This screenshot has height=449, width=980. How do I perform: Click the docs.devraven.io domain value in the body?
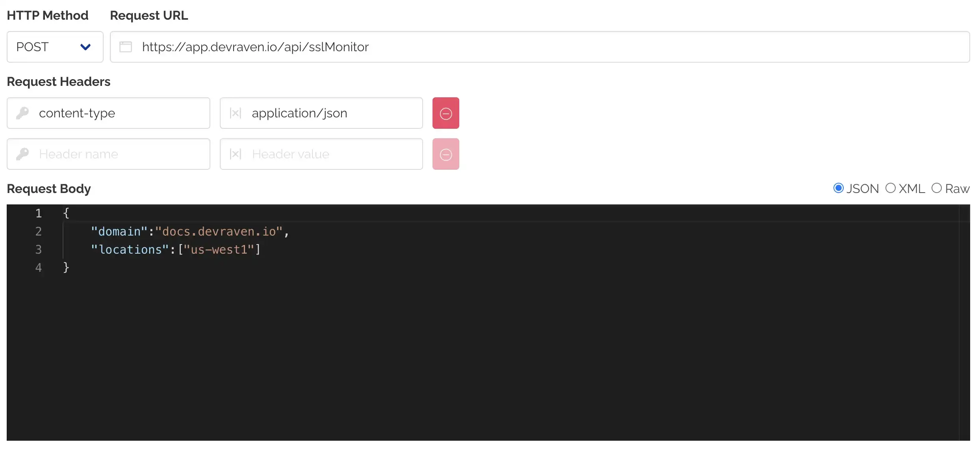tap(219, 231)
